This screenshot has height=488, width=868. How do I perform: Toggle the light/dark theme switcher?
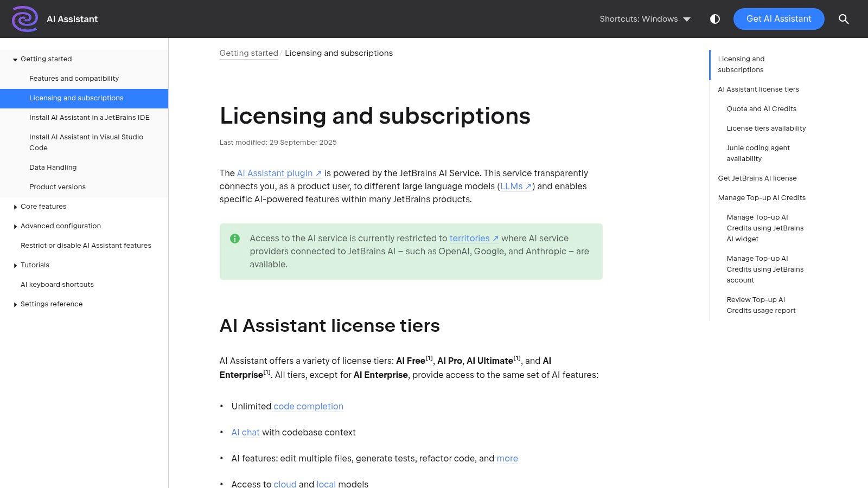coord(715,19)
